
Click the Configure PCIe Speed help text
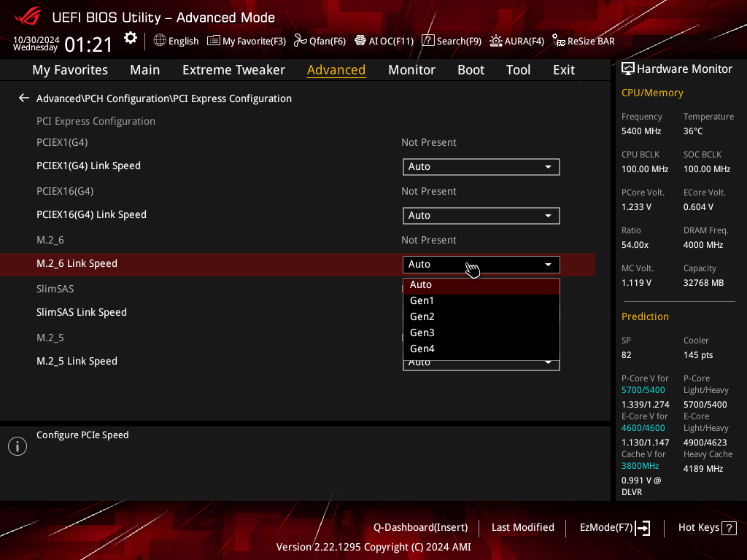[x=82, y=435]
